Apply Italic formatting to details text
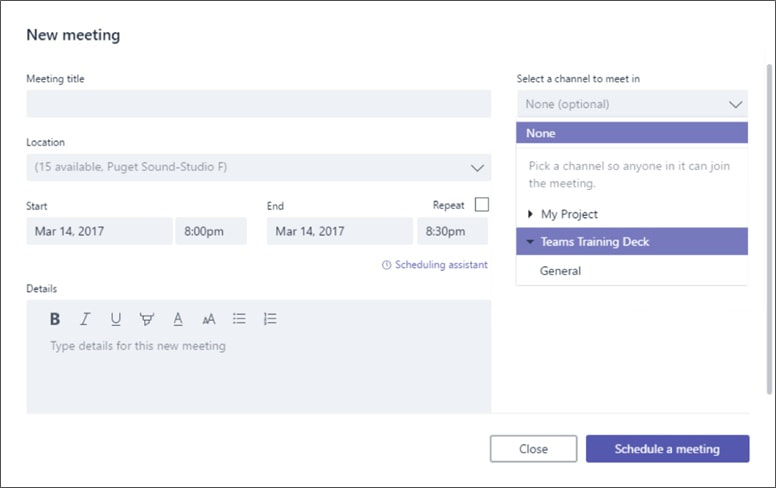The height and width of the screenshot is (488, 776). (85, 319)
